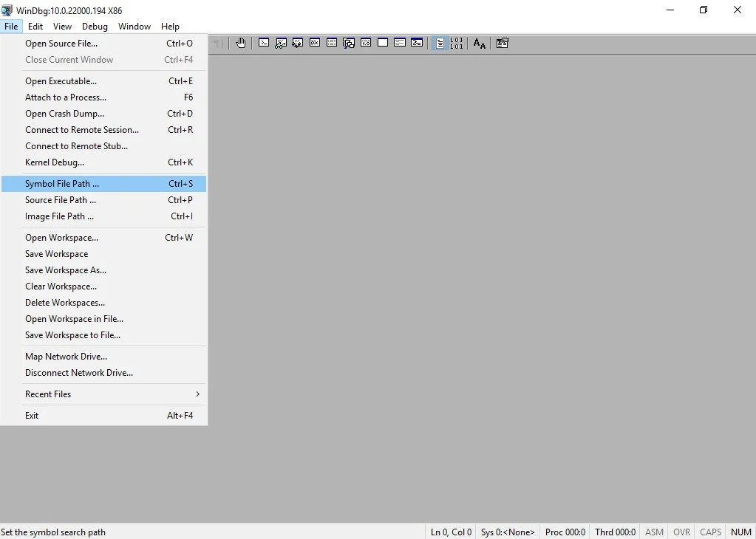Image resolution: width=756 pixels, height=539 pixels.
Task: Click the Ln 0, Col 0 status field
Action: (x=451, y=532)
